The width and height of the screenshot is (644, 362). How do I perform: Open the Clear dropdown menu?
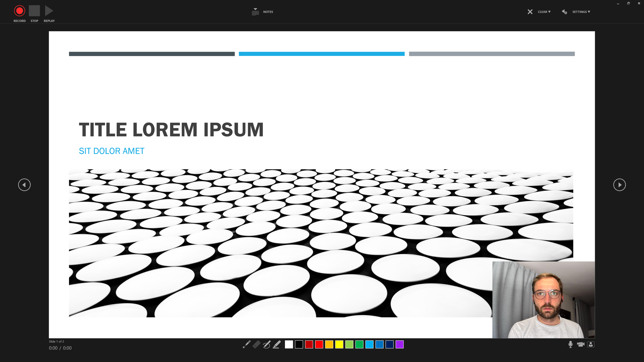pos(544,12)
